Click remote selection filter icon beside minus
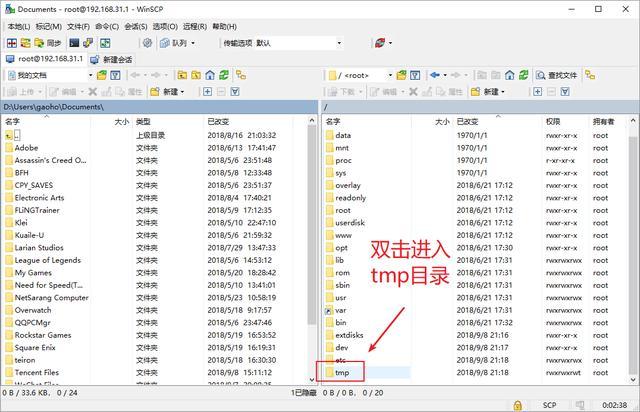 (x=565, y=92)
